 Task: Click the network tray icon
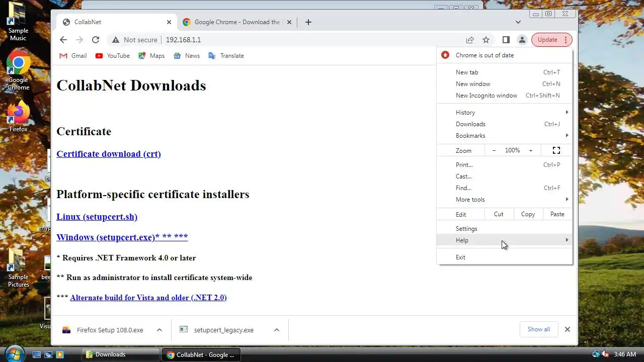click(596, 354)
